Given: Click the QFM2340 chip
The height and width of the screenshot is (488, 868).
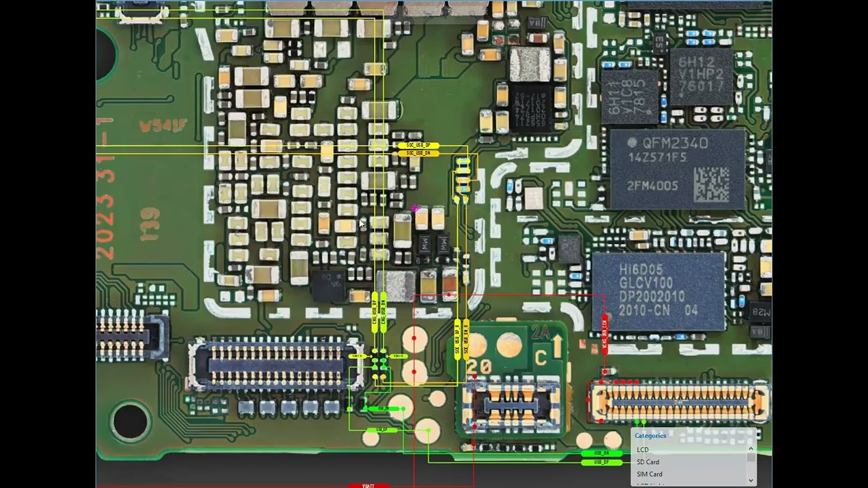Looking at the screenshot, I should pyautogui.click(x=677, y=169).
